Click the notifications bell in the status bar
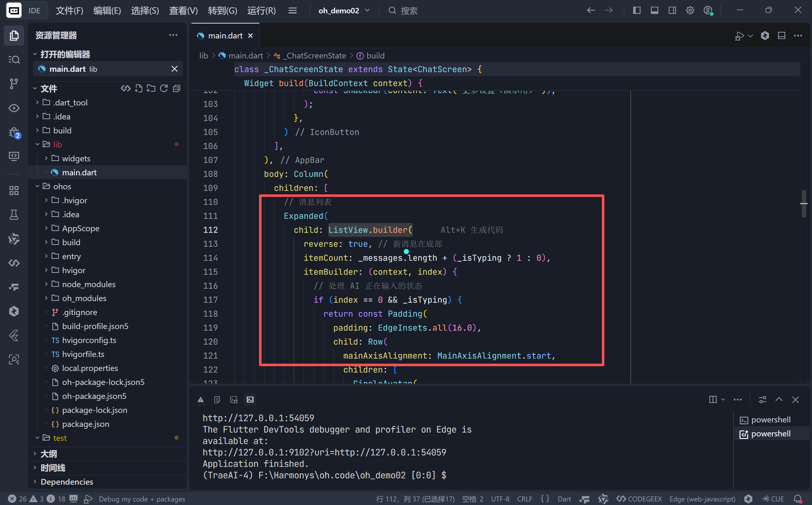The width and height of the screenshot is (812, 505). point(797,499)
